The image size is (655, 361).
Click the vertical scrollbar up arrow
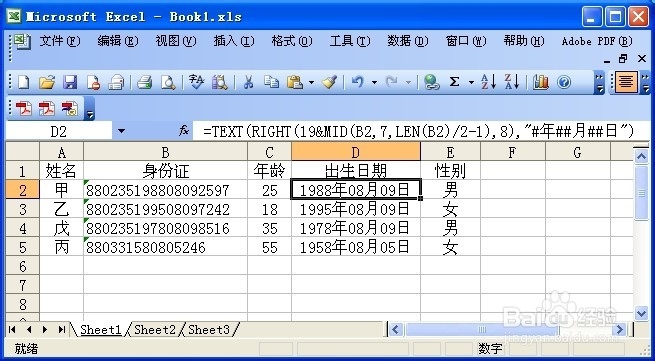[x=642, y=156]
